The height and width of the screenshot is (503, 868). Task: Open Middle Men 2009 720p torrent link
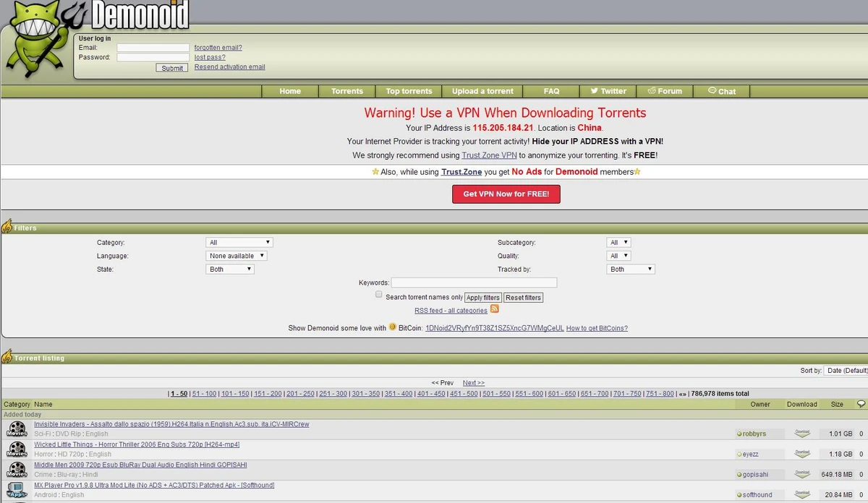[x=140, y=465]
